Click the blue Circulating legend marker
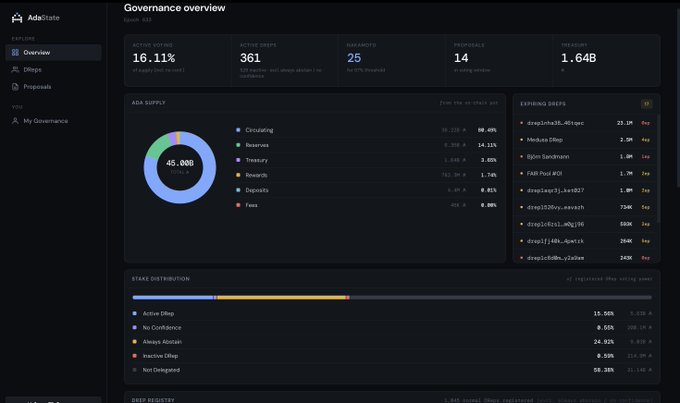Viewport: 680px width, 403px height. [x=238, y=130]
